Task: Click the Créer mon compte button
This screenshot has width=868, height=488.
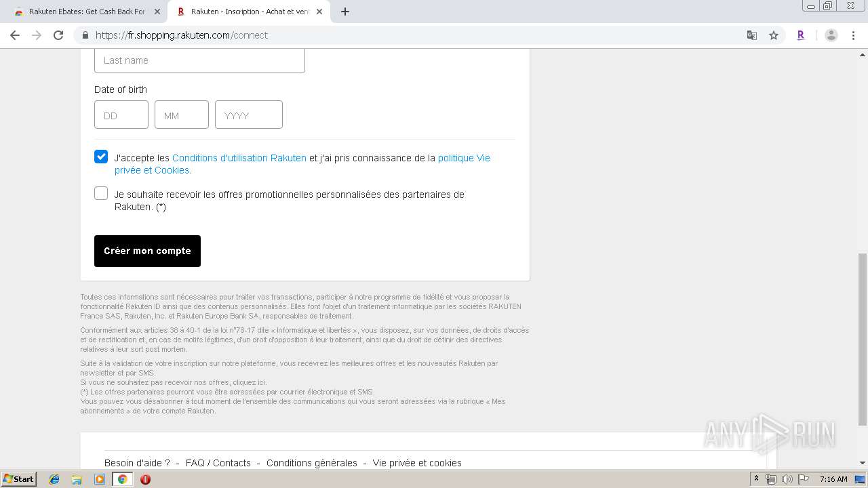Action: click(x=147, y=251)
